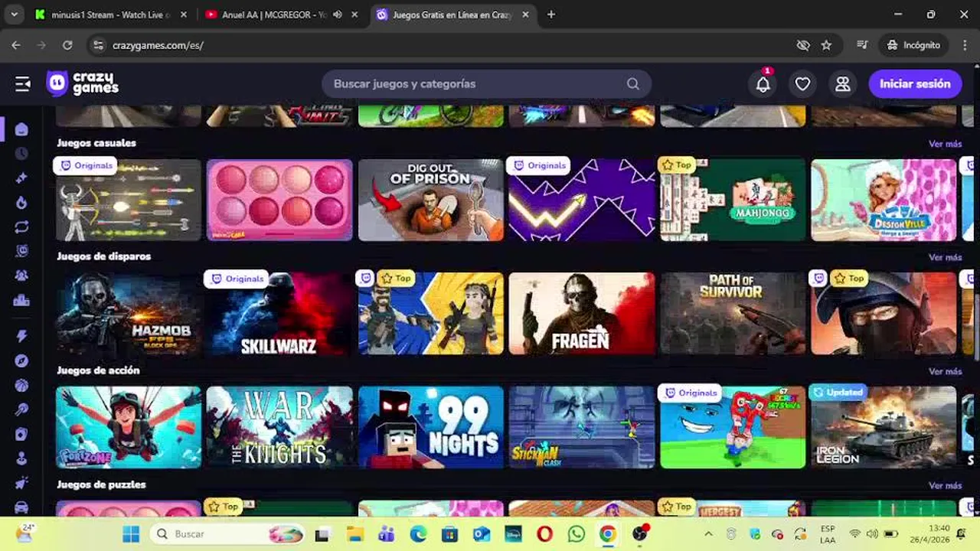The image size is (980, 551).
Task: Open the Hazmob FPS game thumbnail
Action: coord(129,314)
